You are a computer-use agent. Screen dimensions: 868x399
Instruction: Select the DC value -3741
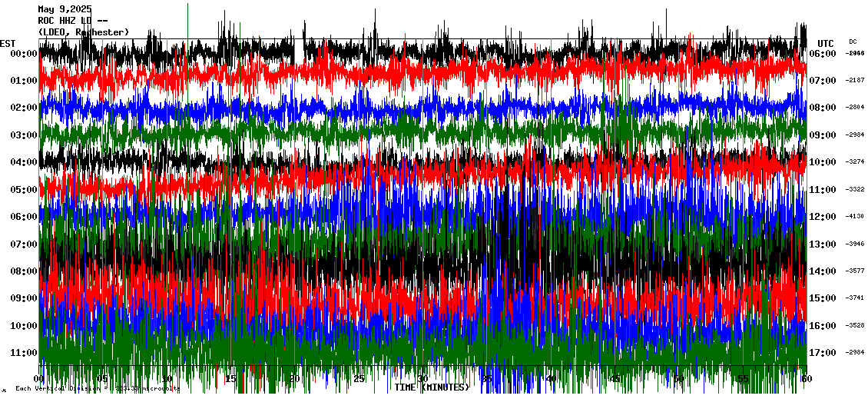[855, 298]
